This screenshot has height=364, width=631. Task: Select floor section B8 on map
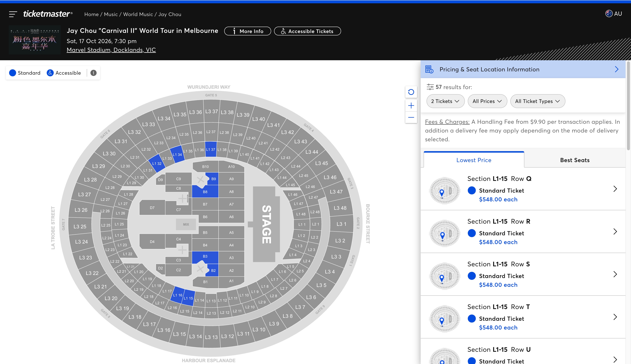(x=205, y=191)
